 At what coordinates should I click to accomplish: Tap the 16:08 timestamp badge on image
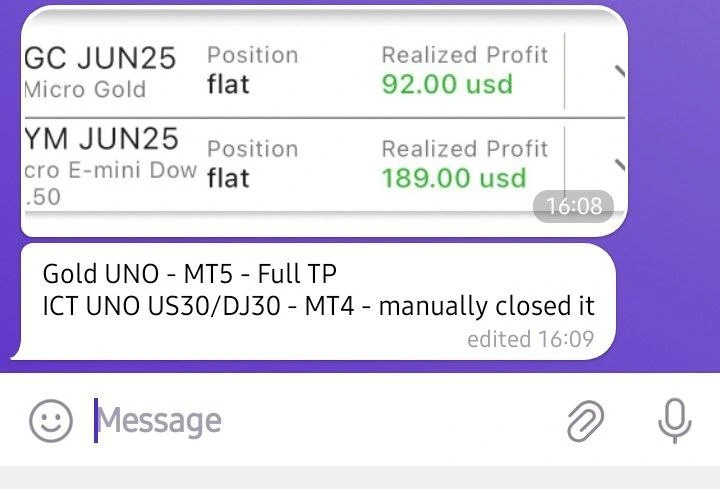[x=574, y=206]
